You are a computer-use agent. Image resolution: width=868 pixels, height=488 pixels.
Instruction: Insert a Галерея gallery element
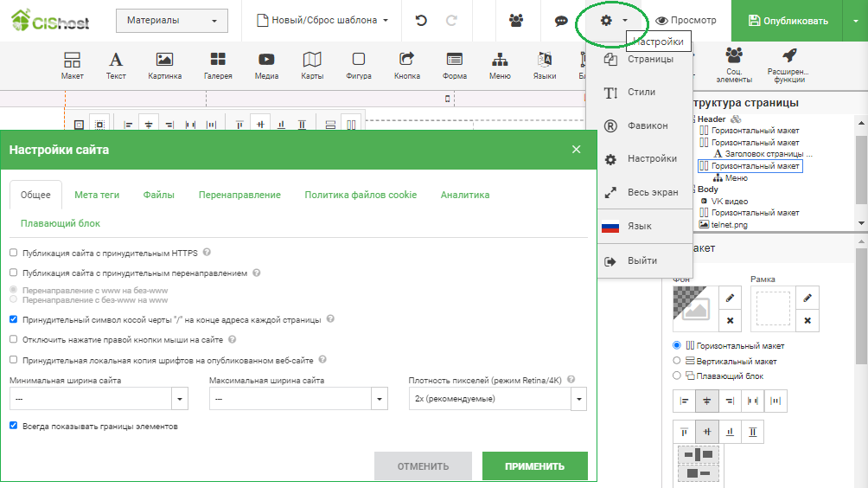click(218, 65)
